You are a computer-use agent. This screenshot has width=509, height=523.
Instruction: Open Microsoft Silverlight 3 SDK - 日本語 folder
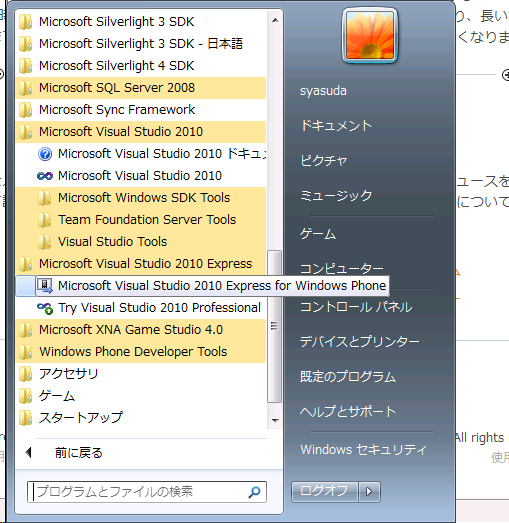pyautogui.click(x=140, y=44)
